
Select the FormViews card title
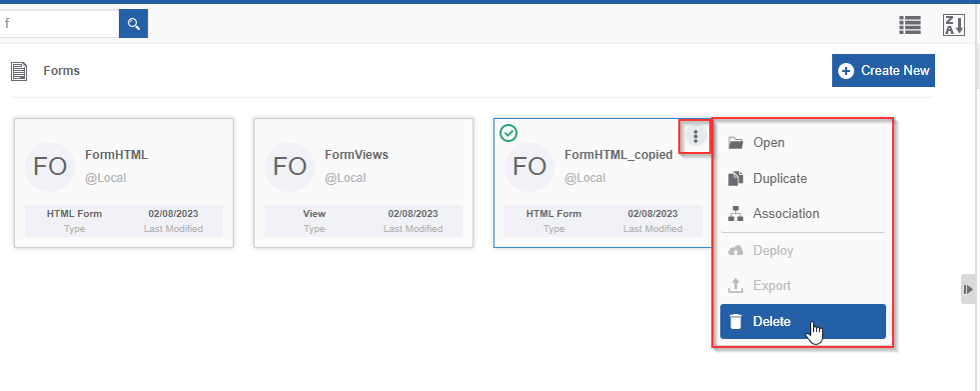[x=357, y=155]
